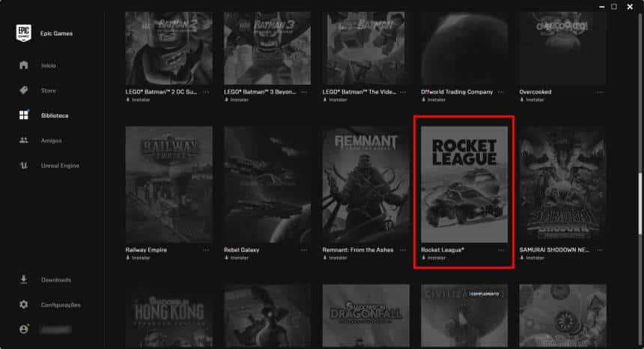644x349 pixels.
Task: Maximize the Epic Games launcher window
Action: pyautogui.click(x=614, y=7)
